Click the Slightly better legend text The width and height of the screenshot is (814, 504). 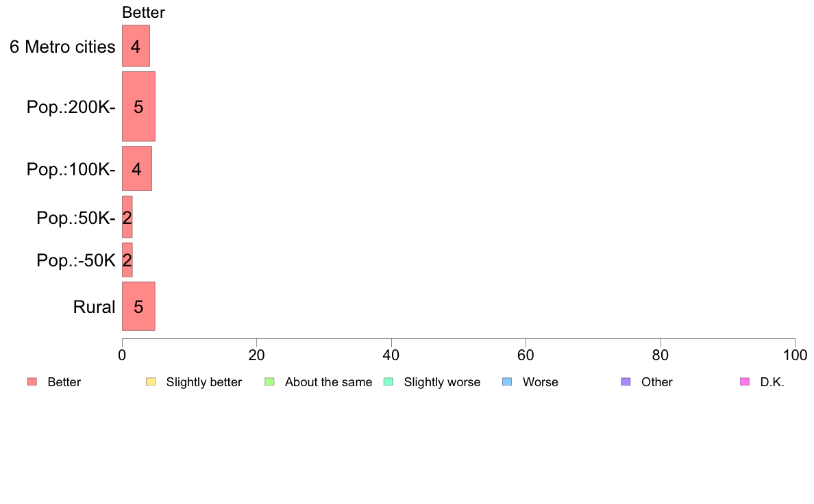(x=204, y=382)
